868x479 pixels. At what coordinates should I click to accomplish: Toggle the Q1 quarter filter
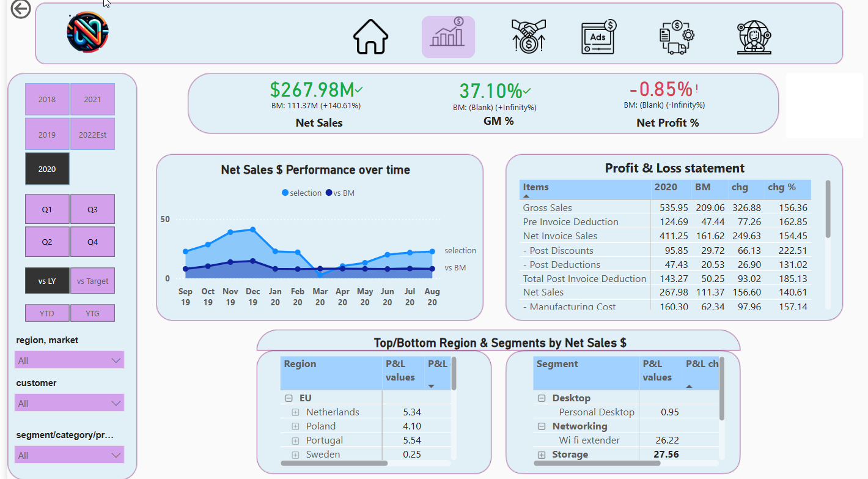pyautogui.click(x=47, y=209)
